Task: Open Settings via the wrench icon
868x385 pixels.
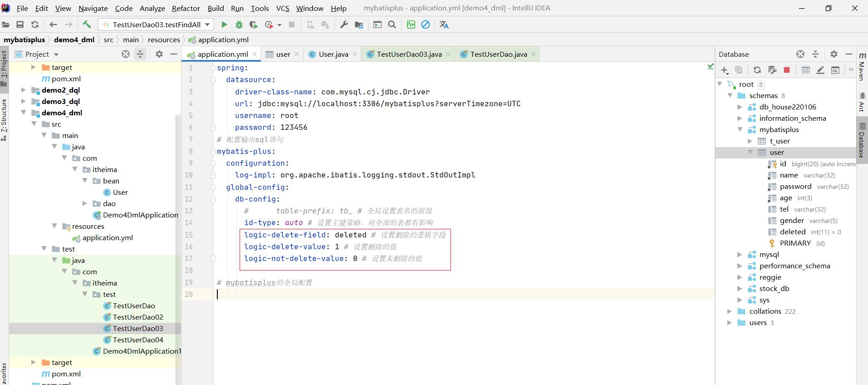Action: point(344,25)
